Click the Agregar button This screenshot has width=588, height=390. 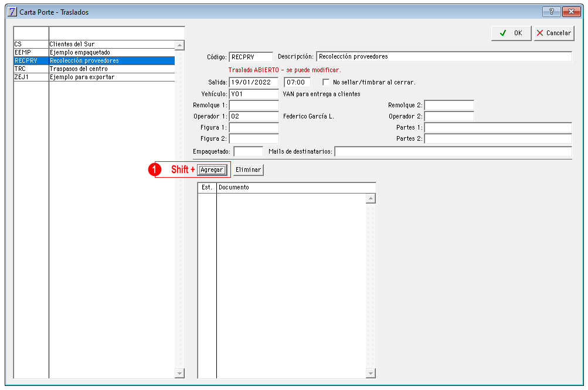212,170
